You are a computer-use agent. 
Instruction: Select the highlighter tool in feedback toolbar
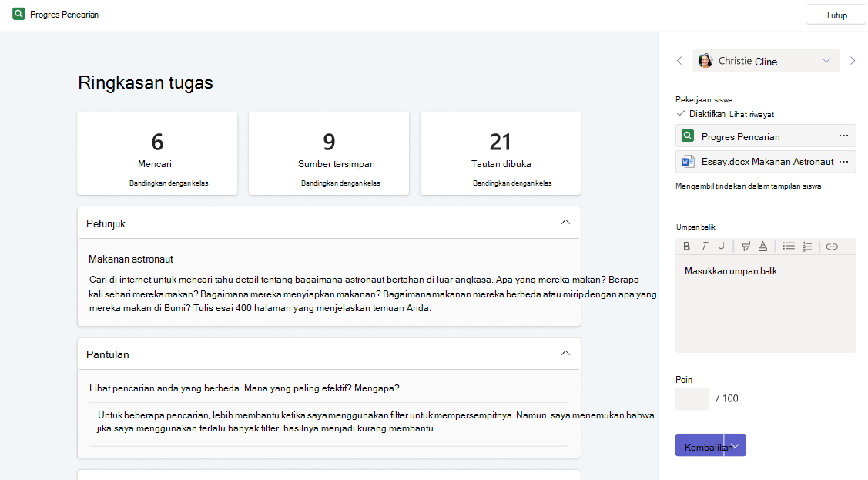point(745,247)
